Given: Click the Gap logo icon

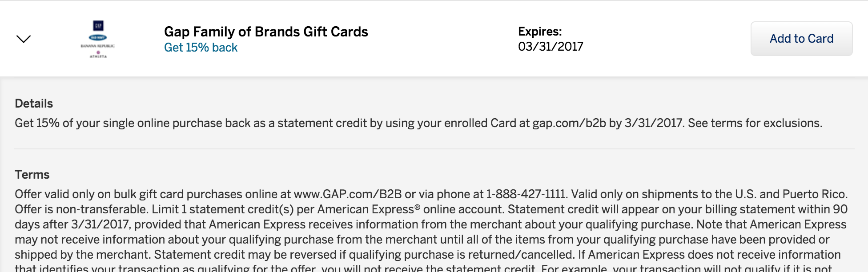Looking at the screenshot, I should click(98, 26).
